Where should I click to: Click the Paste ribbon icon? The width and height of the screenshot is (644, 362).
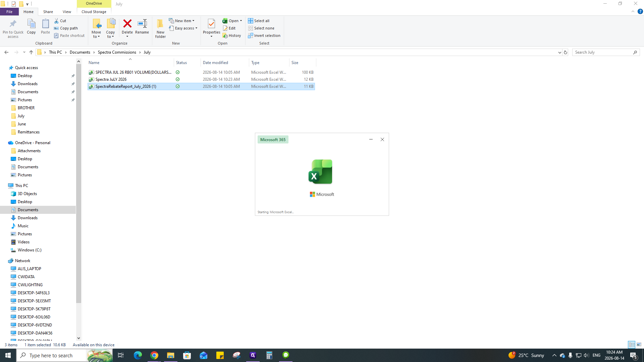[x=45, y=27]
